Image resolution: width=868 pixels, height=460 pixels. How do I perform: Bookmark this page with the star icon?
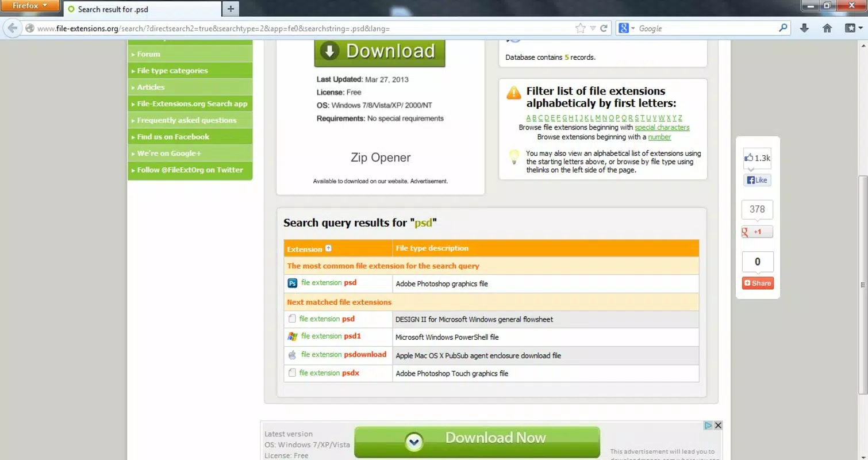tap(581, 28)
